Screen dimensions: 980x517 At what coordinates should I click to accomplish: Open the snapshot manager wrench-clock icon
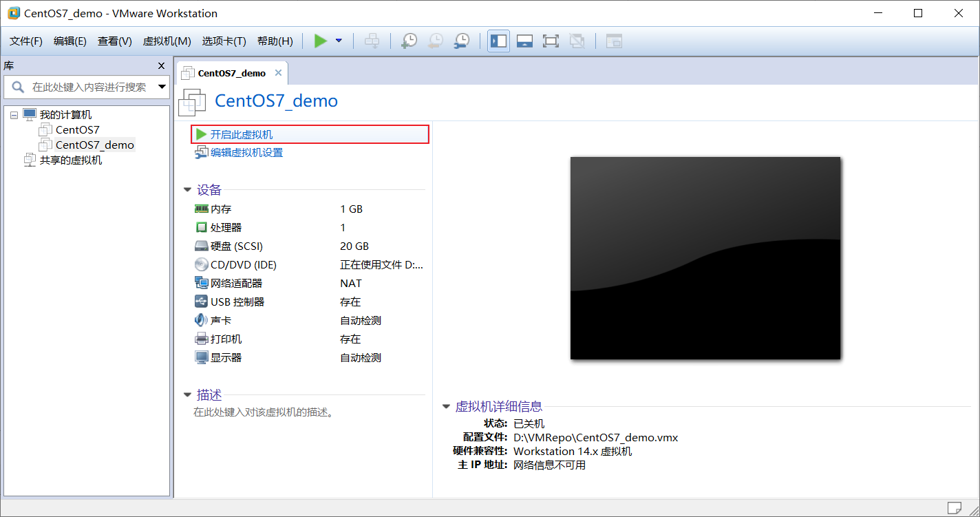tap(462, 41)
